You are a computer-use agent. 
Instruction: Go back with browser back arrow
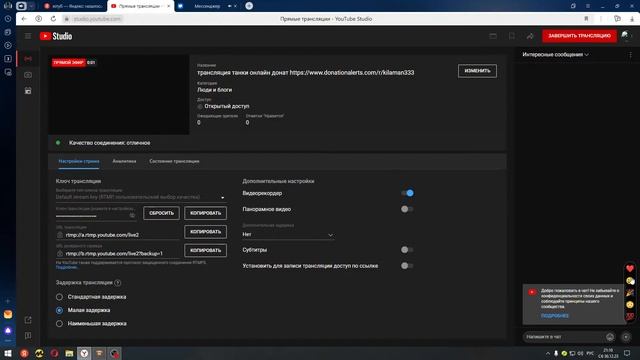24,19
